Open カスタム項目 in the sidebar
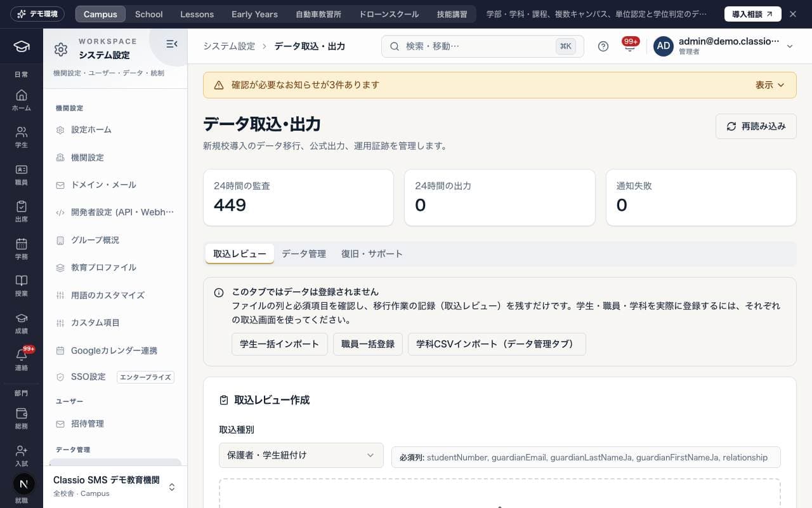 [115, 323]
